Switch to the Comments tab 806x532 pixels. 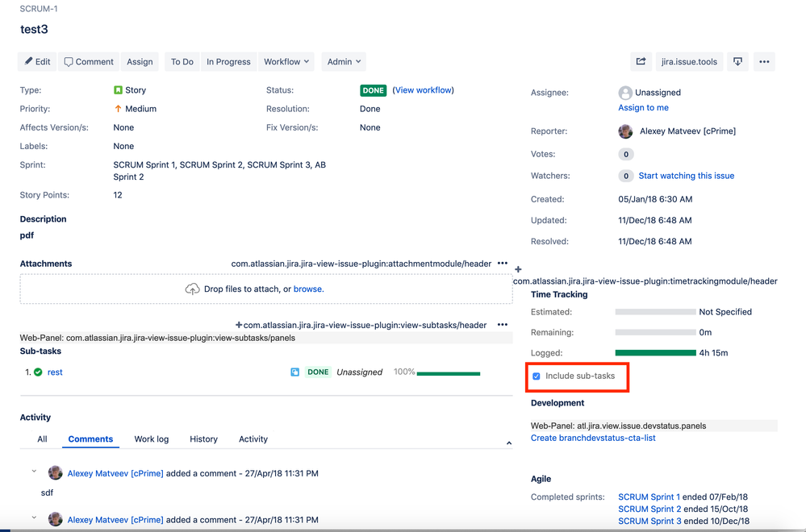coord(90,439)
